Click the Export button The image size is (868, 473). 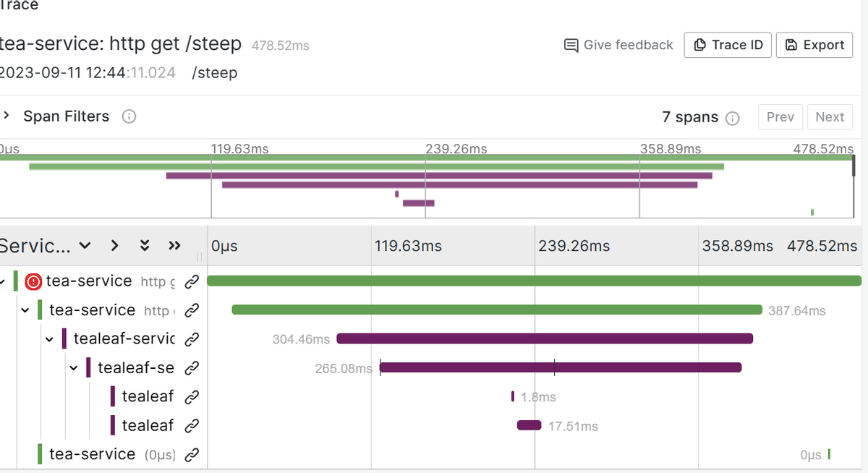pyautogui.click(x=814, y=45)
